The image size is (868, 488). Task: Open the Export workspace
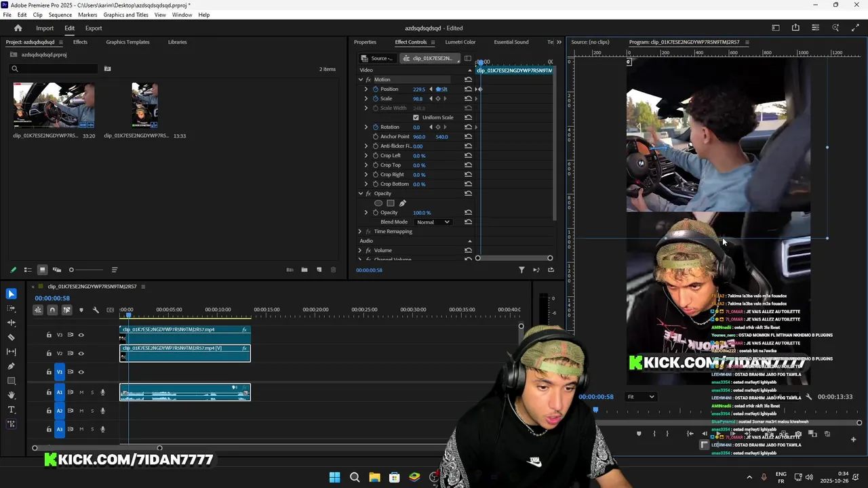click(94, 28)
